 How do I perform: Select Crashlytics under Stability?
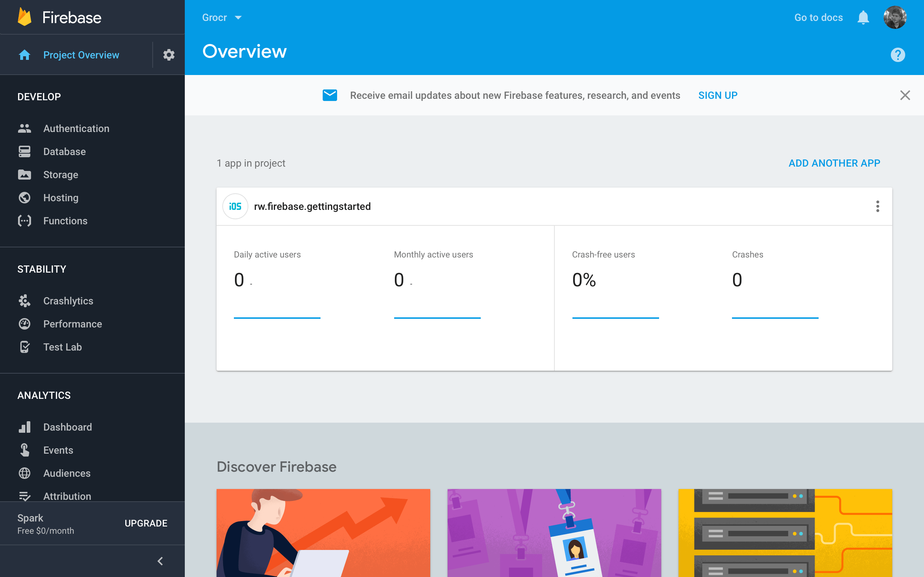(68, 301)
